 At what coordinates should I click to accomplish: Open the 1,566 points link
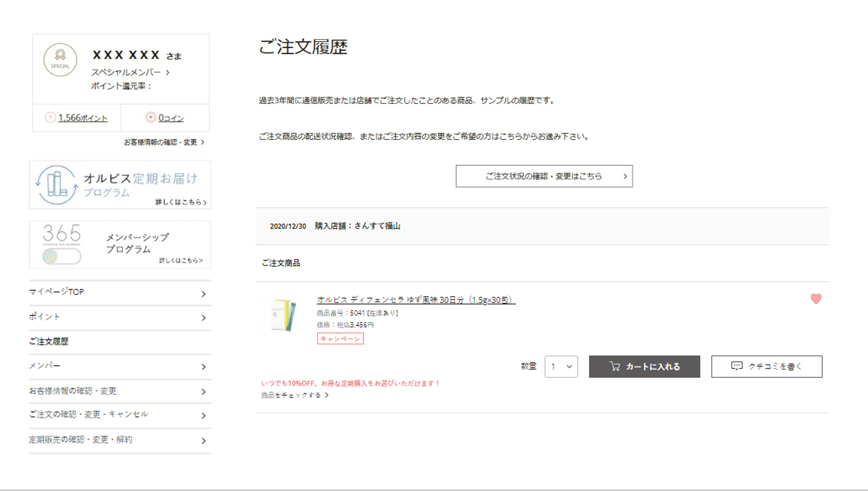pyautogui.click(x=83, y=118)
